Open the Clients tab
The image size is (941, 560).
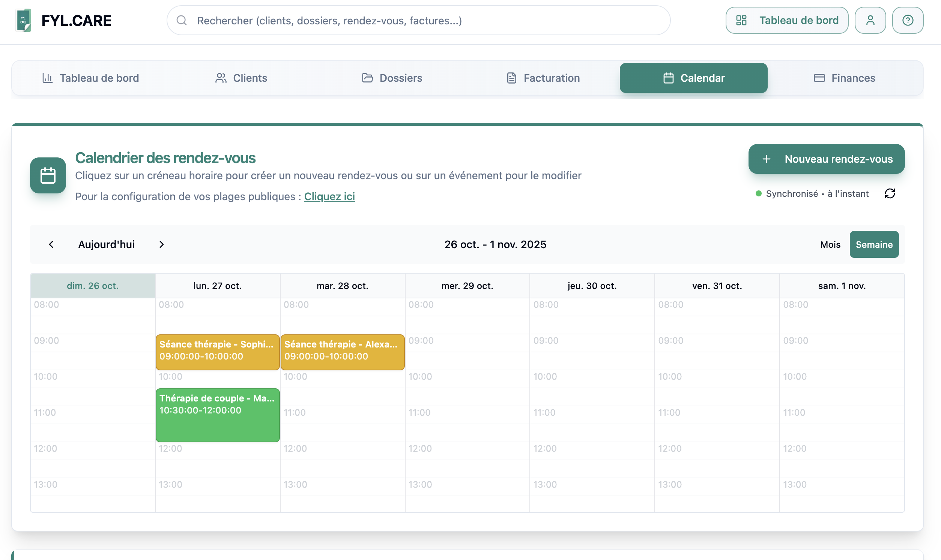coord(242,78)
